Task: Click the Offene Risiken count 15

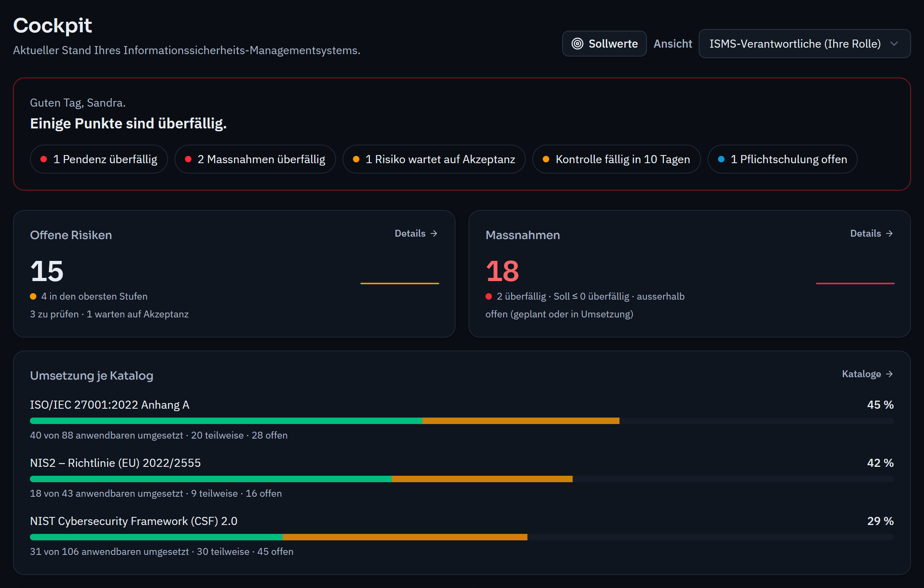Action: (47, 271)
